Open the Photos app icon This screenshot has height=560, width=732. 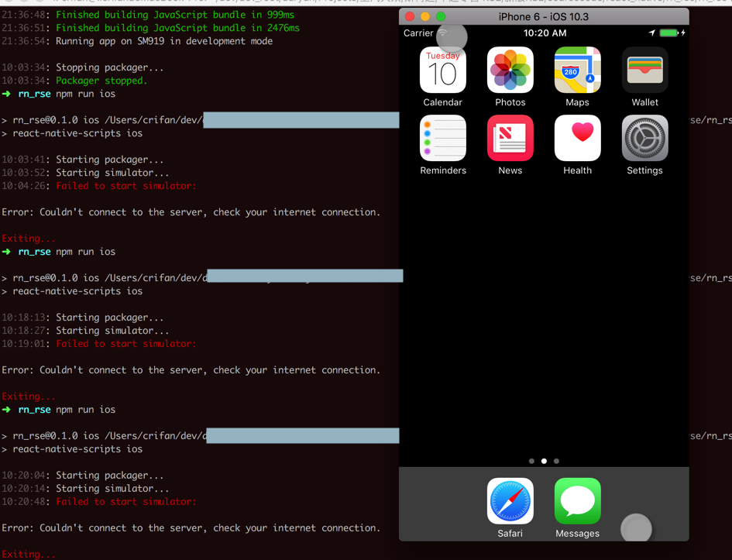[x=510, y=70]
